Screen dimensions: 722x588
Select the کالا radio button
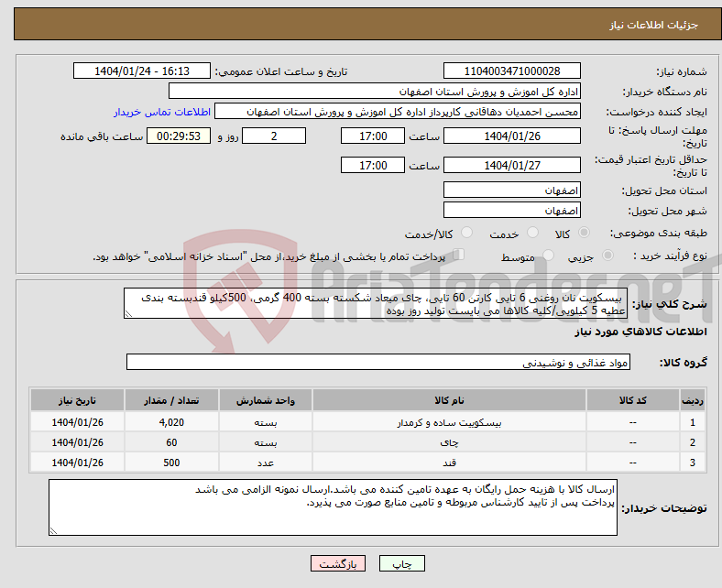click(584, 233)
